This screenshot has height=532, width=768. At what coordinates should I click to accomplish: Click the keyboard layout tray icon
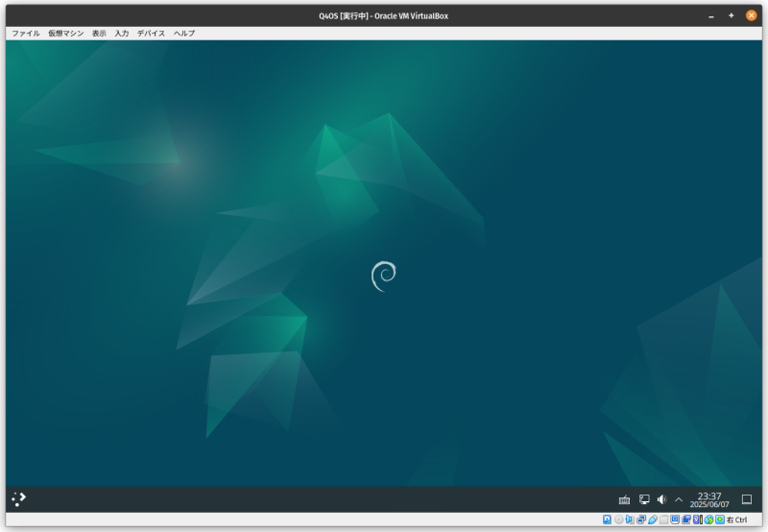pyautogui.click(x=624, y=499)
